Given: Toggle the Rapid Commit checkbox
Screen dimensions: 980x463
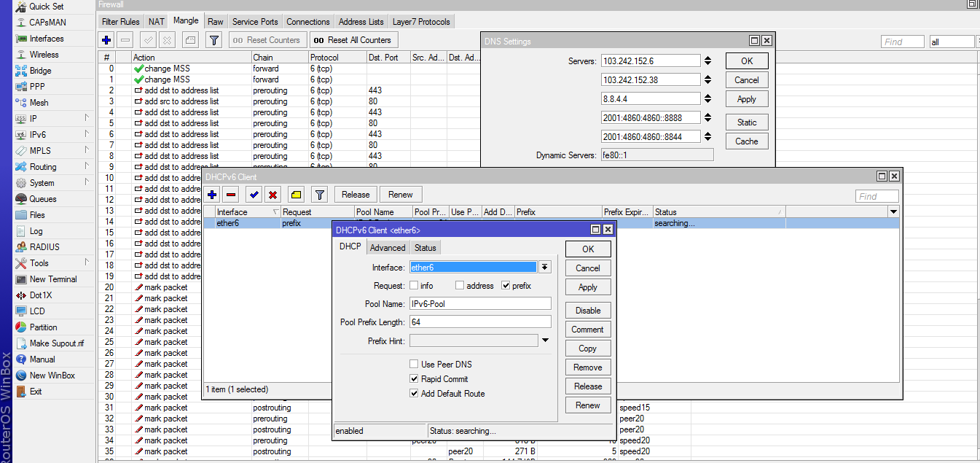Looking at the screenshot, I should click(414, 379).
